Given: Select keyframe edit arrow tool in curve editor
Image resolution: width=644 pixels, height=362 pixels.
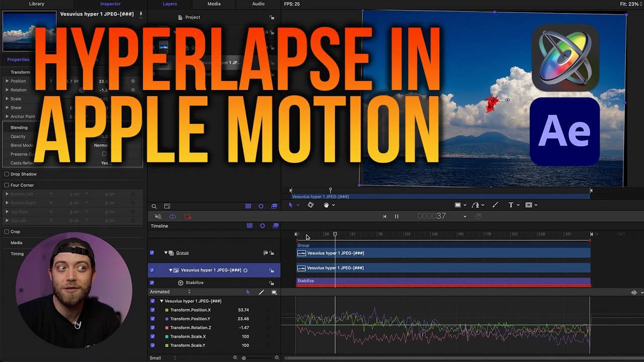Looking at the screenshot, I should pyautogui.click(x=248, y=292).
